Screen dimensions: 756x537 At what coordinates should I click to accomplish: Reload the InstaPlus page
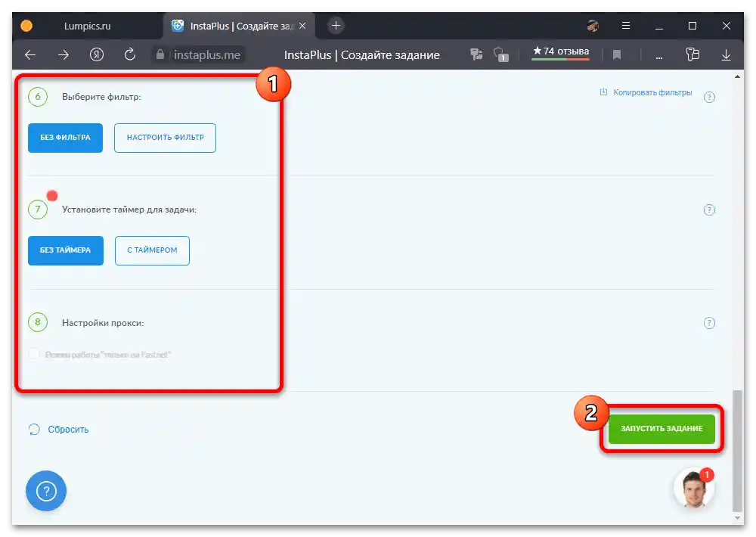click(x=130, y=55)
